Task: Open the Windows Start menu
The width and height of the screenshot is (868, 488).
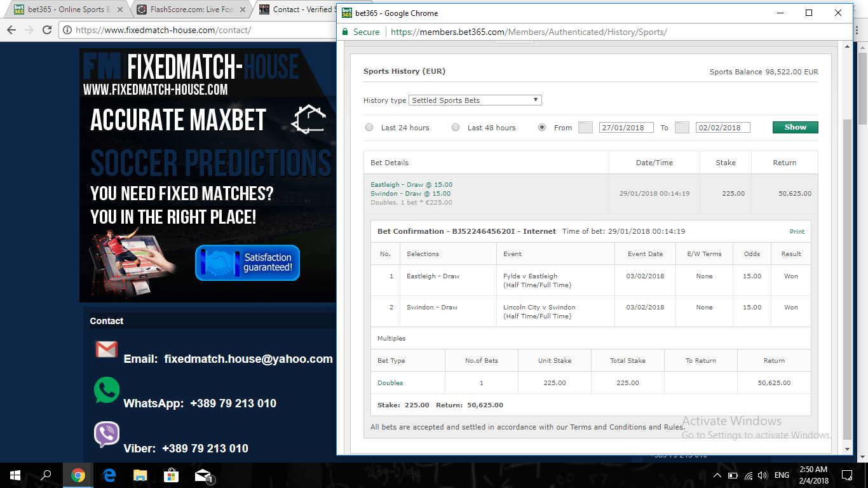Action: tap(15, 475)
